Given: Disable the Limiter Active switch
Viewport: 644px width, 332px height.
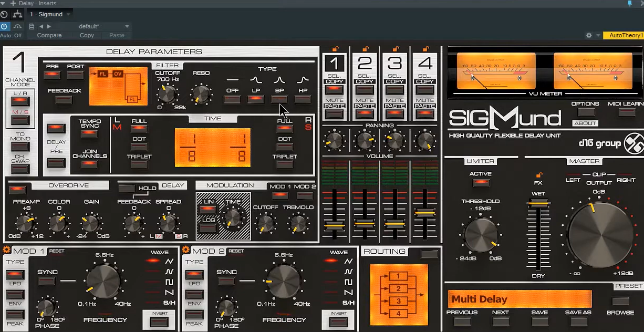Looking at the screenshot, I should tap(481, 183).
